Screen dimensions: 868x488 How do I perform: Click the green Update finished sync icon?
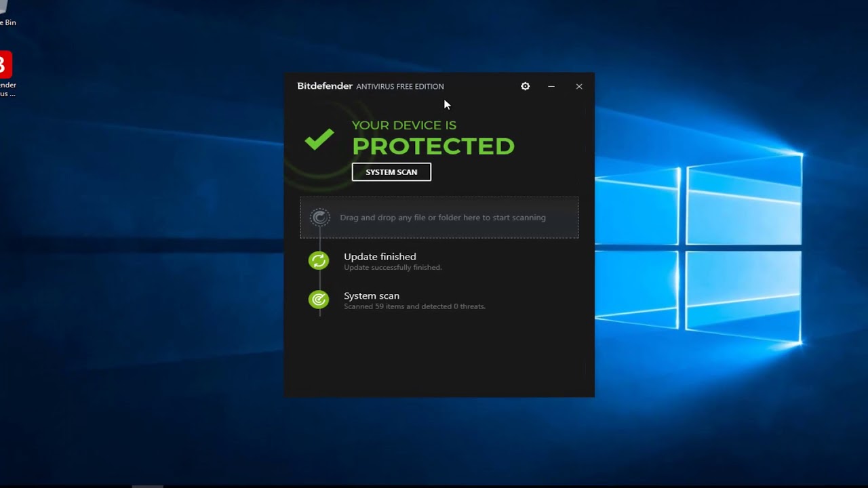click(x=318, y=260)
